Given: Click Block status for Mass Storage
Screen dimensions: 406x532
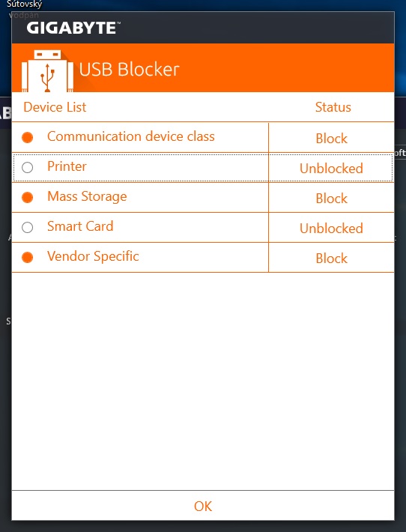Looking at the screenshot, I should [331, 198].
